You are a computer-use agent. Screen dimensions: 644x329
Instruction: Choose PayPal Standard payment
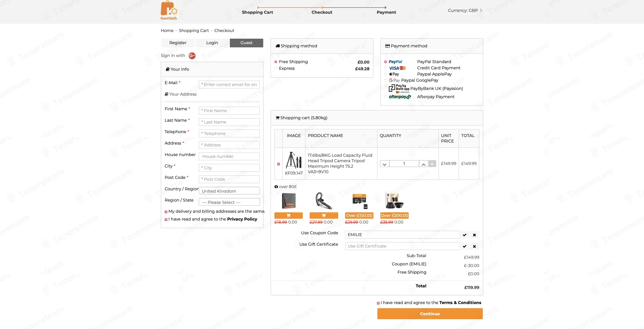[386, 62]
